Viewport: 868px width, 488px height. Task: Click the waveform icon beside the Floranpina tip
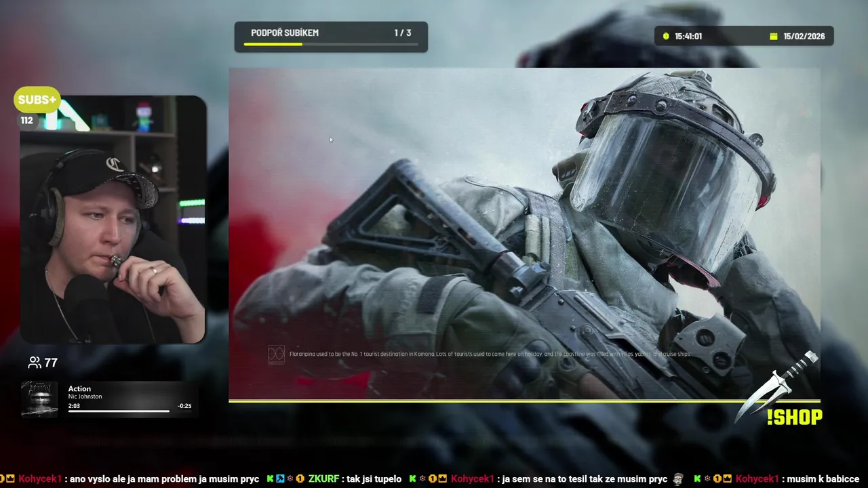coord(276,354)
